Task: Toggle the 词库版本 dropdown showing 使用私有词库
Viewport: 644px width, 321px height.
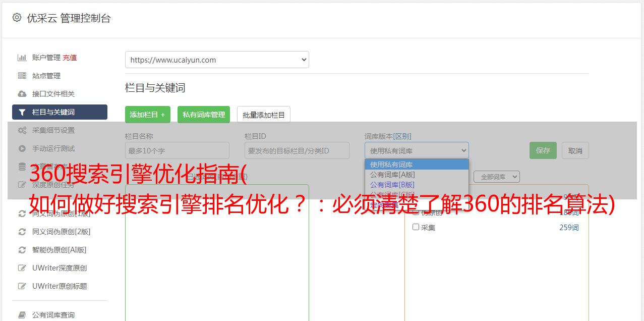Action: coord(417,150)
